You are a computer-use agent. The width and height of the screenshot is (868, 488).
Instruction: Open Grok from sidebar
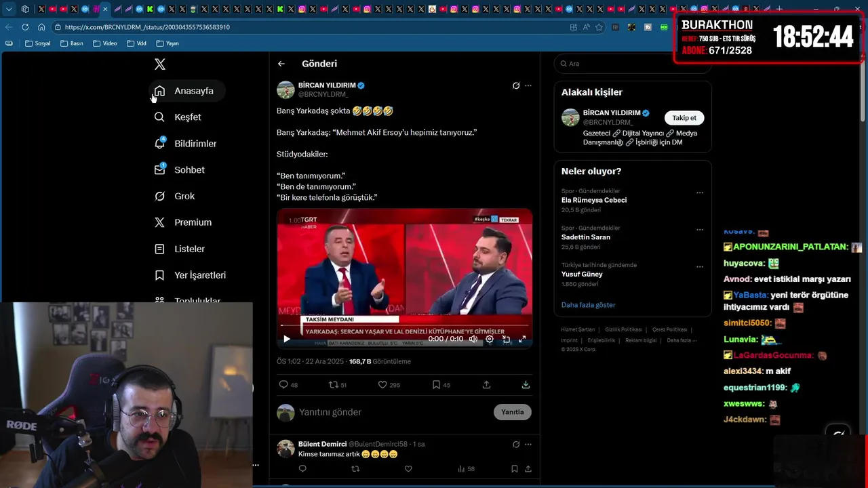pyautogui.click(x=175, y=196)
